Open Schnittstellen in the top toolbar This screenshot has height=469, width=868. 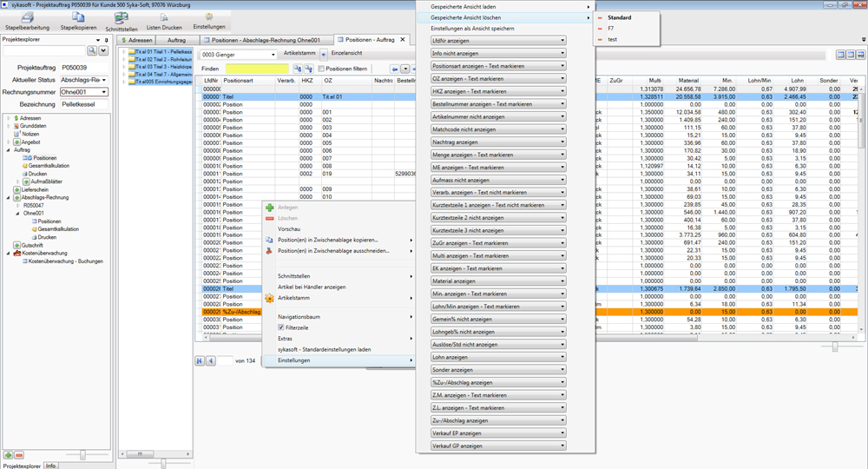coord(122,19)
